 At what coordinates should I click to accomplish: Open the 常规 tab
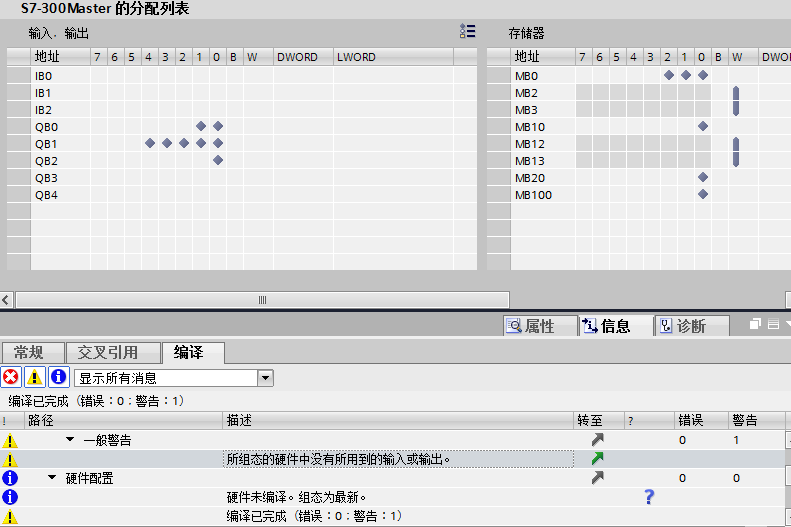click(33, 352)
